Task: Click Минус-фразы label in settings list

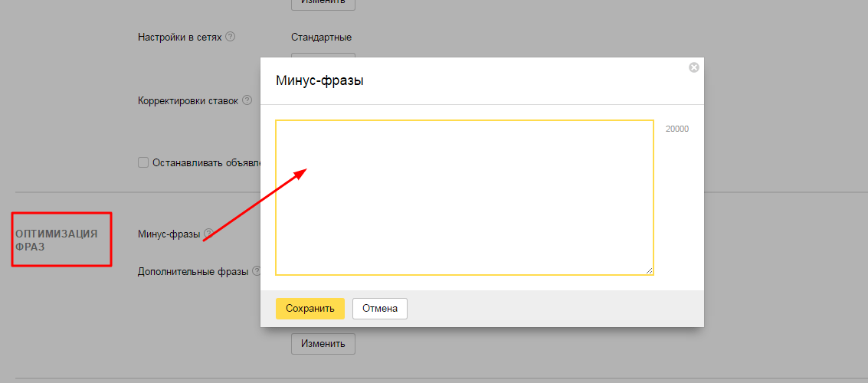Action: [x=169, y=234]
